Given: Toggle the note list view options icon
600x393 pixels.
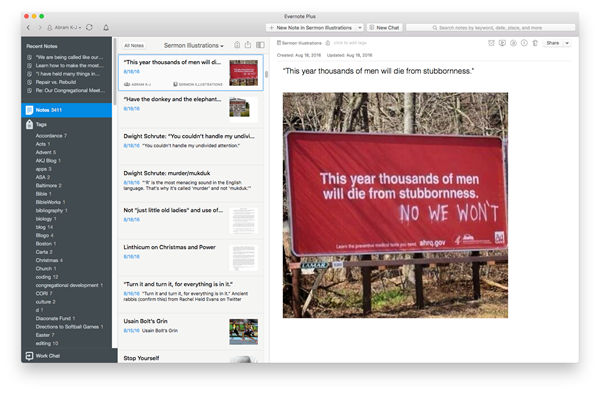Looking at the screenshot, I should tap(260, 45).
